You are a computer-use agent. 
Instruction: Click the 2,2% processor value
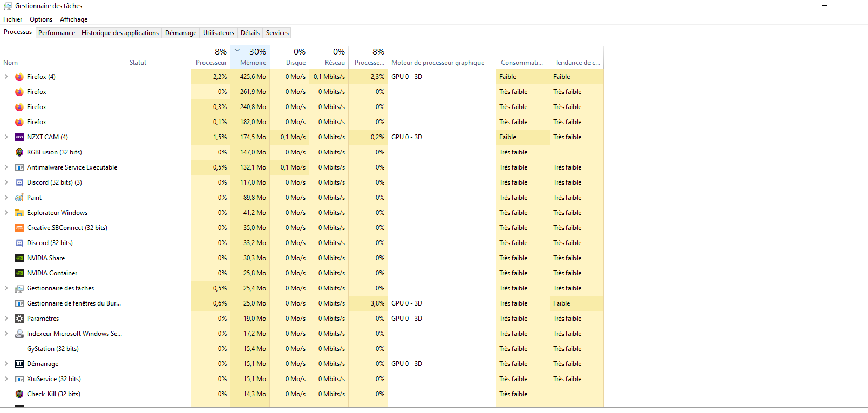tap(220, 77)
